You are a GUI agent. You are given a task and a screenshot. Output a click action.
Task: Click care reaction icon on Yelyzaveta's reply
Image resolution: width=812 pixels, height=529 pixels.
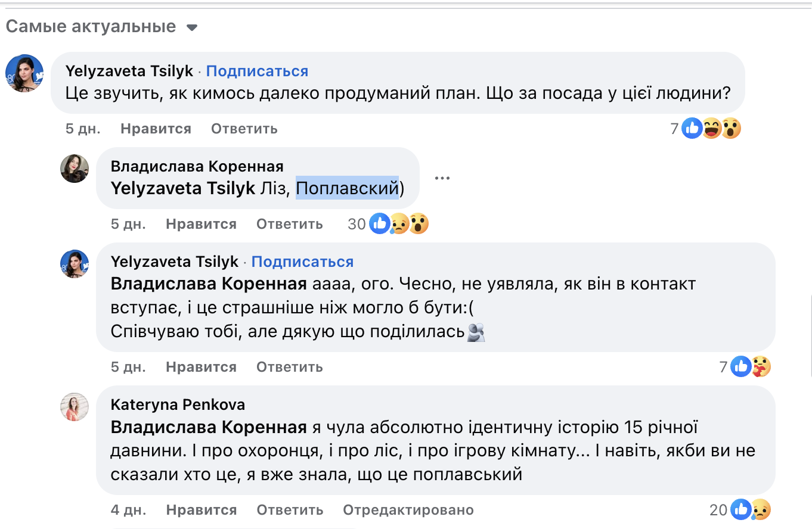pyautogui.click(x=761, y=366)
